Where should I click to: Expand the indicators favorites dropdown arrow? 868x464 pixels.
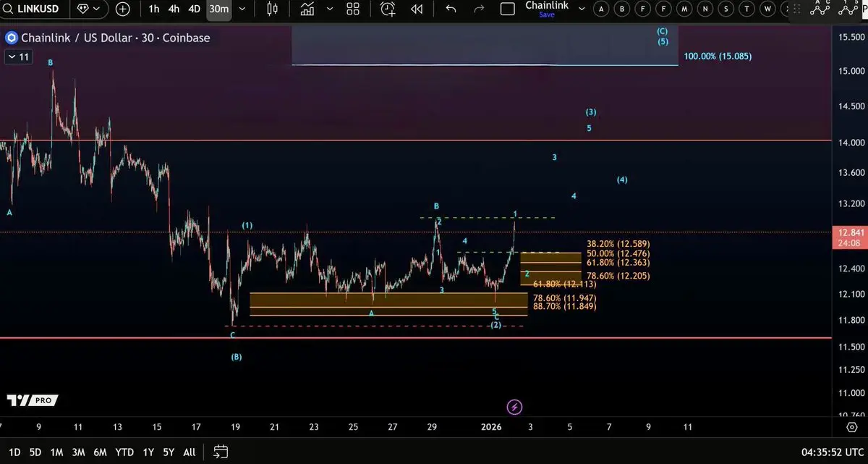pos(330,9)
